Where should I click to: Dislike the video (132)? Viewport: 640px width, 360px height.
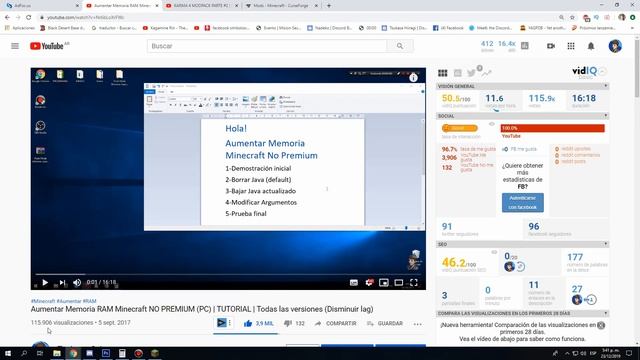(x=294, y=323)
